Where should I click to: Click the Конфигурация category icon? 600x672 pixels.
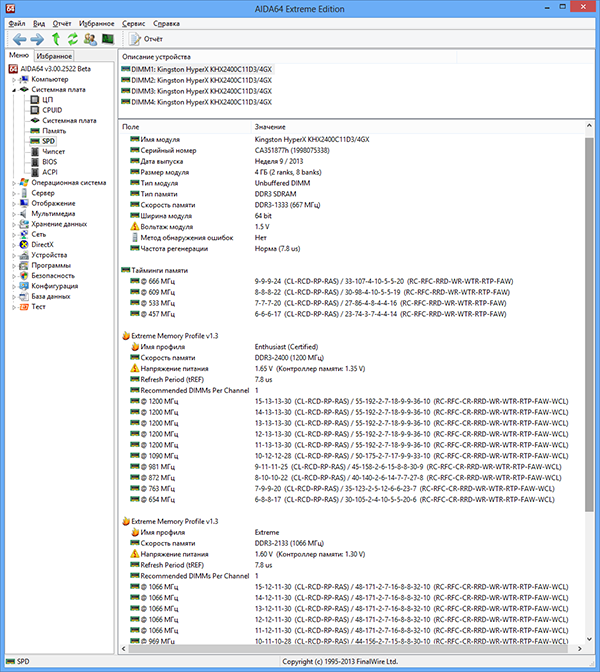(24, 286)
